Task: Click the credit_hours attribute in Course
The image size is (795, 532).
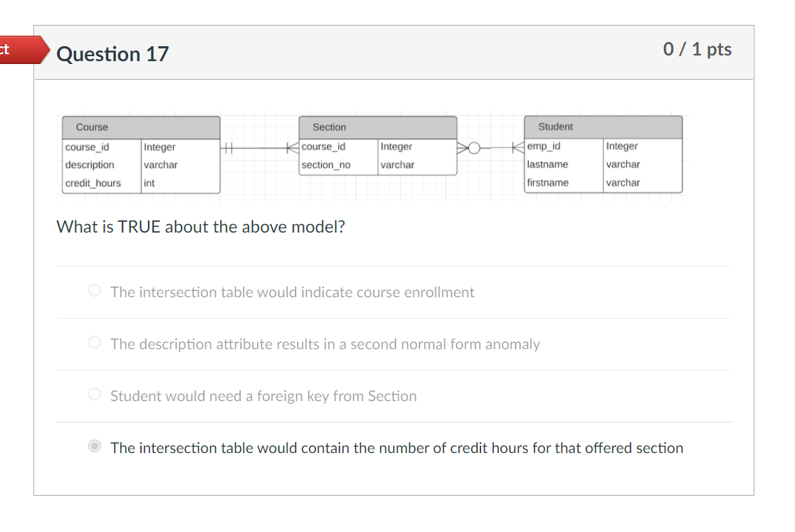Action: (93, 183)
